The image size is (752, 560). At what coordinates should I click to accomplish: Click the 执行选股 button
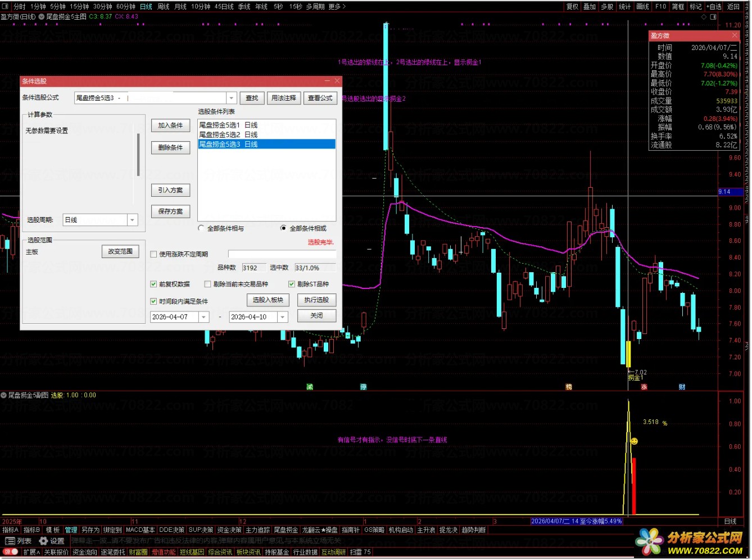[316, 300]
